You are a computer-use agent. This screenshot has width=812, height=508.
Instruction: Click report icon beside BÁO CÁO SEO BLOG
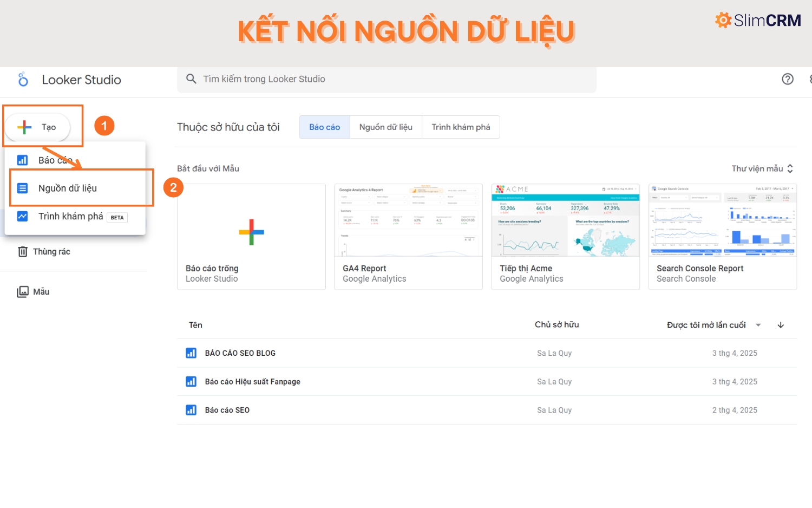(191, 353)
